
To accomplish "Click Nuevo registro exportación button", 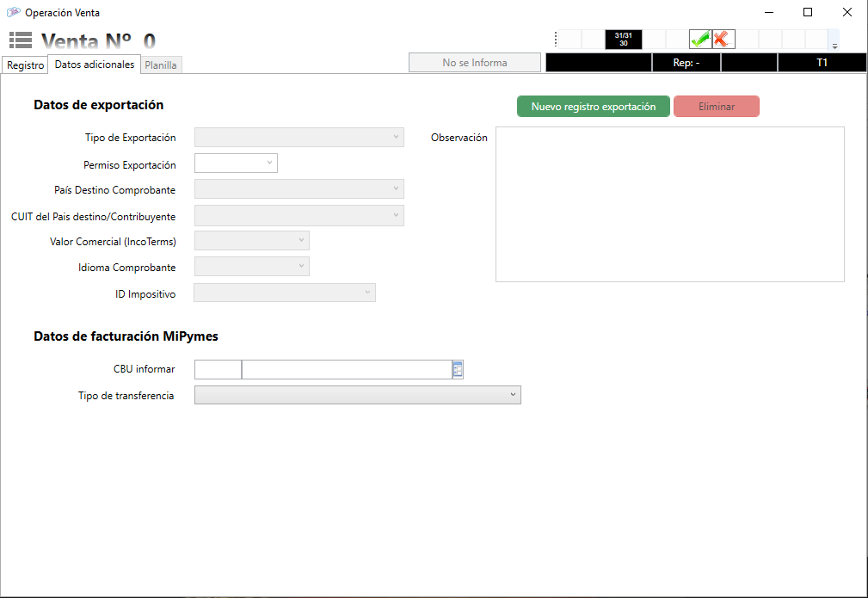I will [594, 107].
